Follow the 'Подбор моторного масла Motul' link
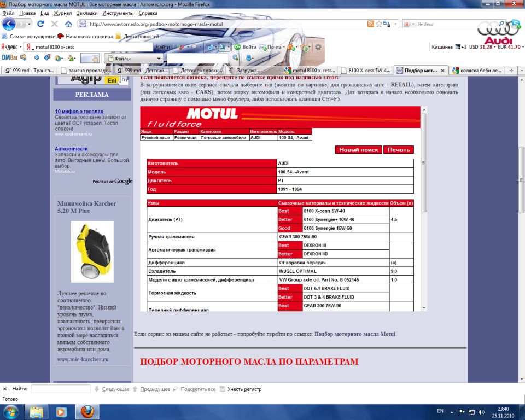Viewport: 525px width, 420px height. [x=355, y=334]
